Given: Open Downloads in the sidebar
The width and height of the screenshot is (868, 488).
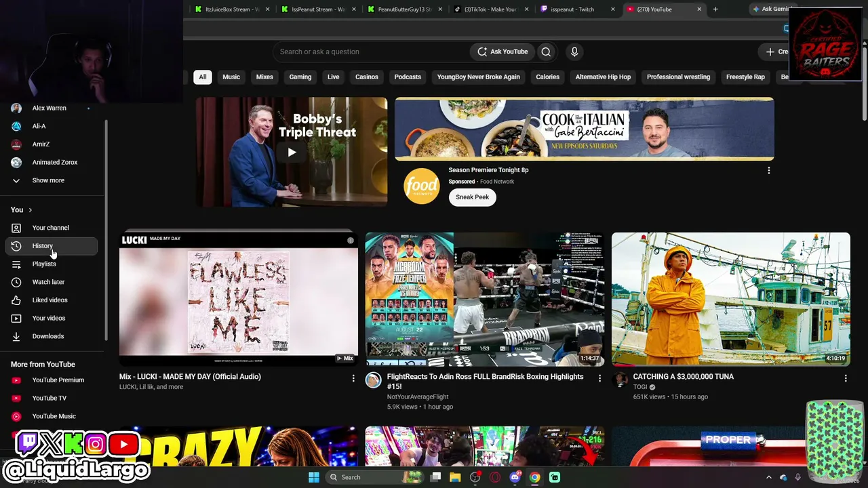Looking at the screenshot, I should pyautogui.click(x=52, y=336).
